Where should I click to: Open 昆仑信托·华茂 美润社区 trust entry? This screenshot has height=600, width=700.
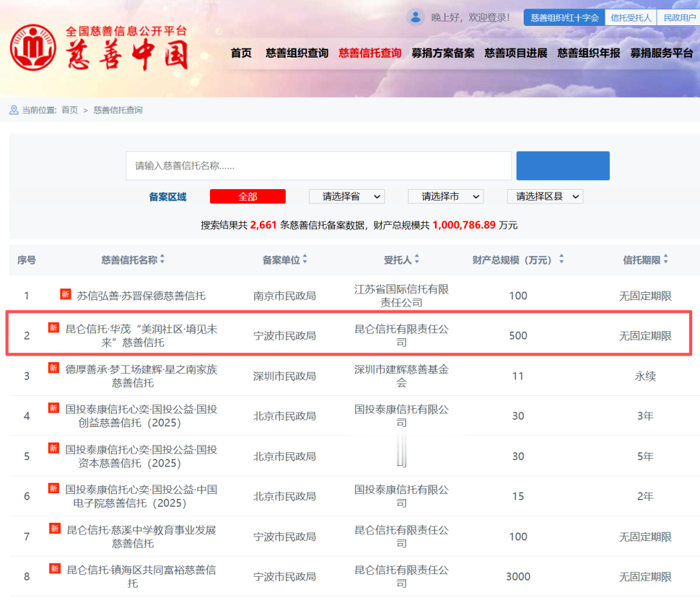click(141, 336)
